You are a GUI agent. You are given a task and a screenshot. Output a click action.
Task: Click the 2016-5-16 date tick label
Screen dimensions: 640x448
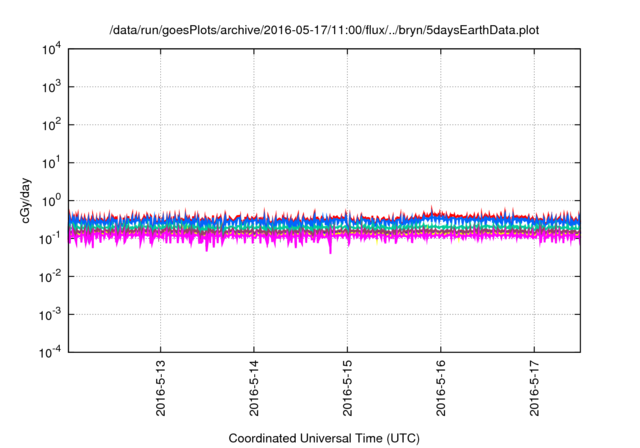[441, 388]
